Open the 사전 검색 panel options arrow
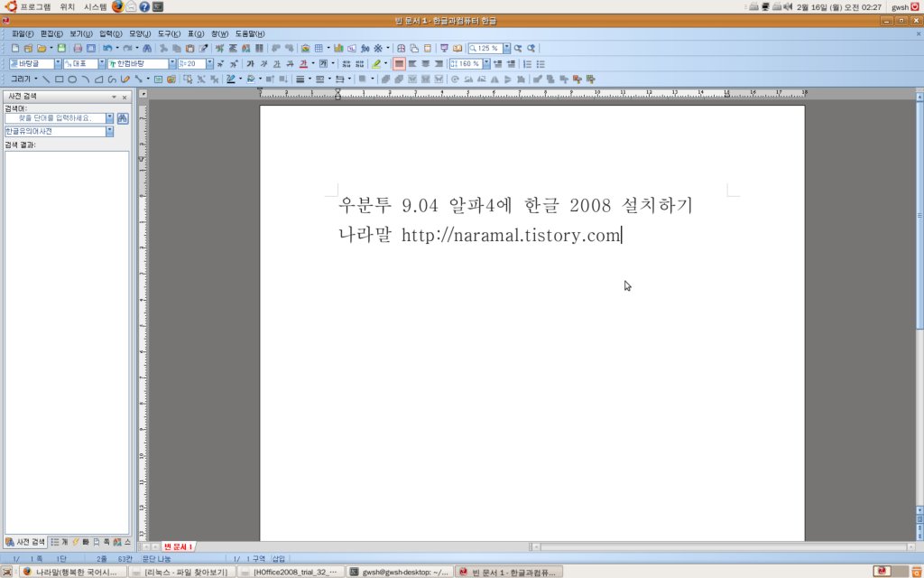Image resolution: width=924 pixels, height=578 pixels. pyautogui.click(x=114, y=97)
